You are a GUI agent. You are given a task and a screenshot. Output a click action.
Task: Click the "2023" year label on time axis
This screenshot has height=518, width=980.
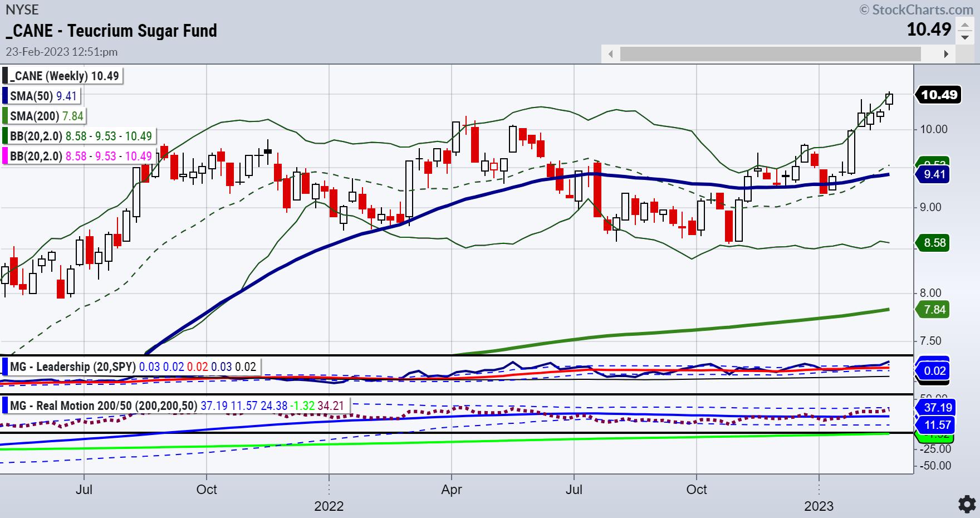click(x=819, y=506)
